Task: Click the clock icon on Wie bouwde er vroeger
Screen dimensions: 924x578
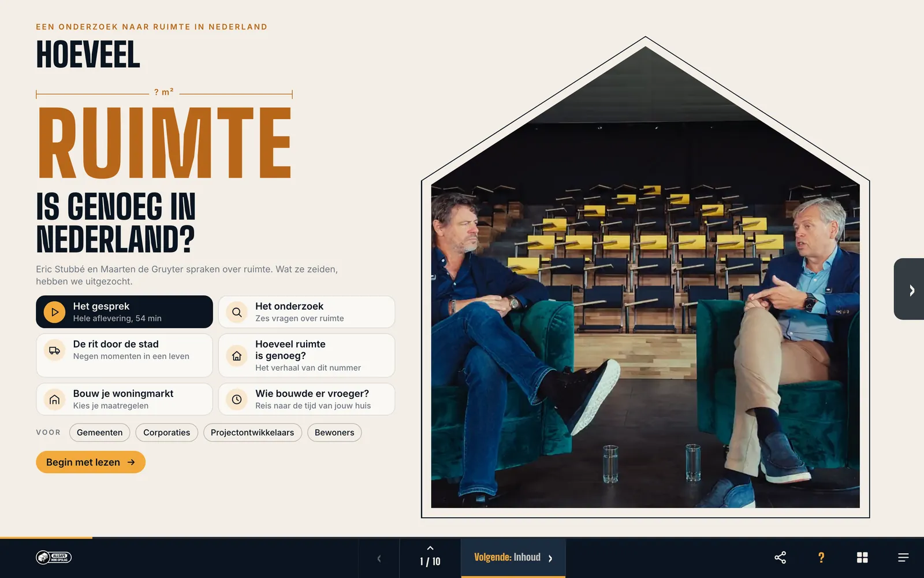Action: point(237,399)
